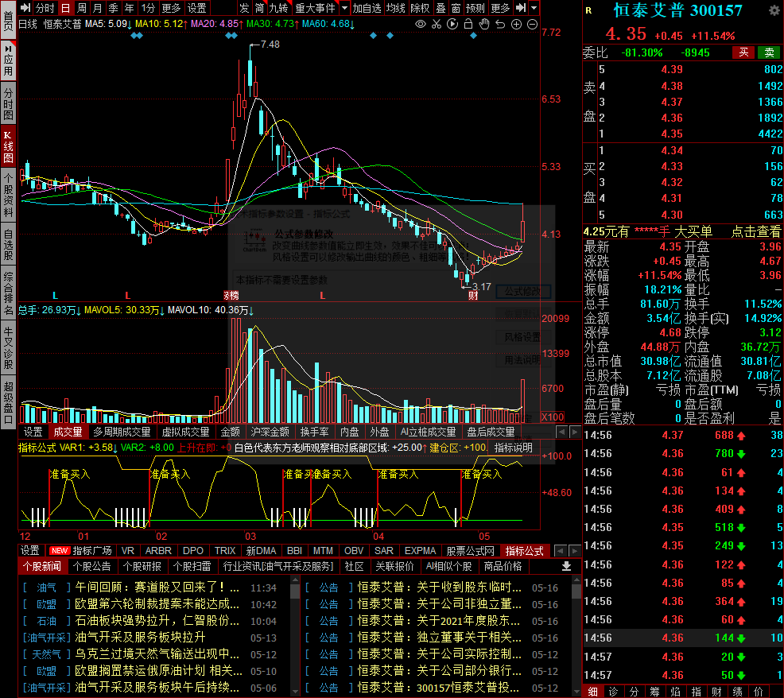The height and width of the screenshot is (698, 784).
Task: Click the news list scrollbar down arrow
Action: click(295, 692)
